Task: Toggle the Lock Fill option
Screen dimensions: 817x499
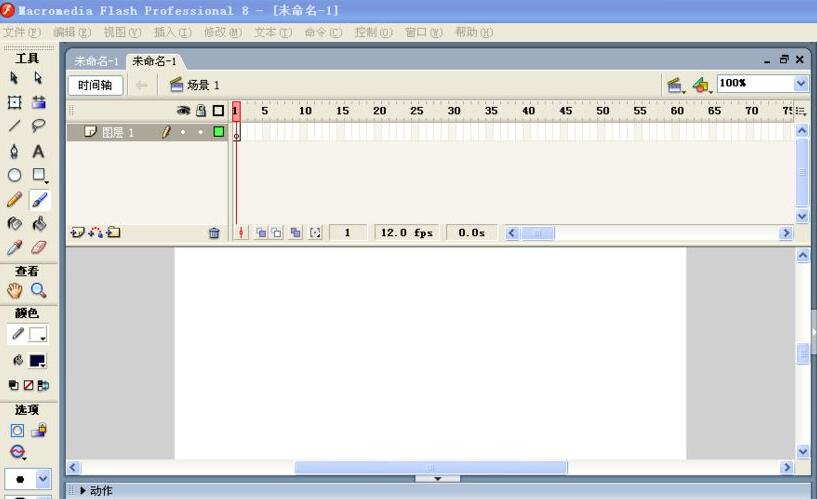Action: point(39,430)
